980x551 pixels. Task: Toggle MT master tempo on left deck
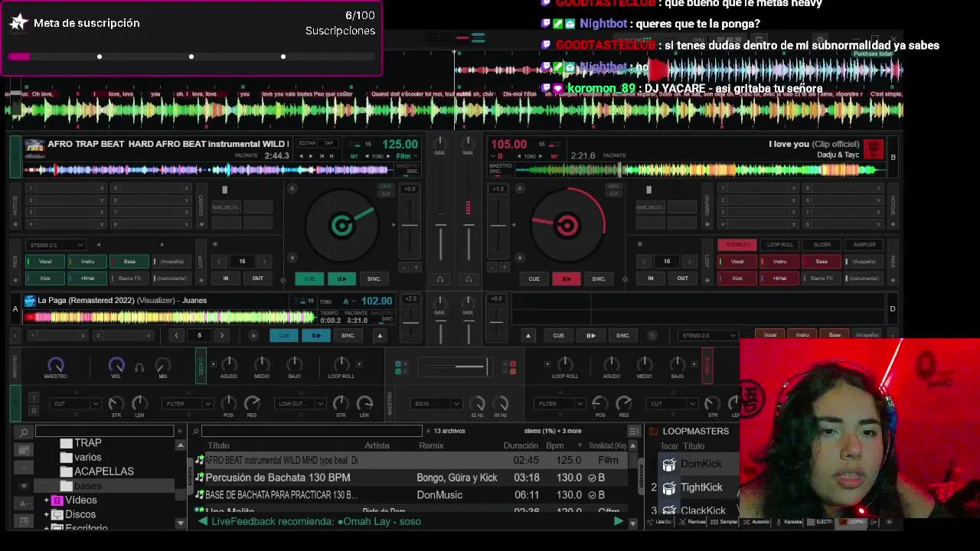click(x=354, y=156)
